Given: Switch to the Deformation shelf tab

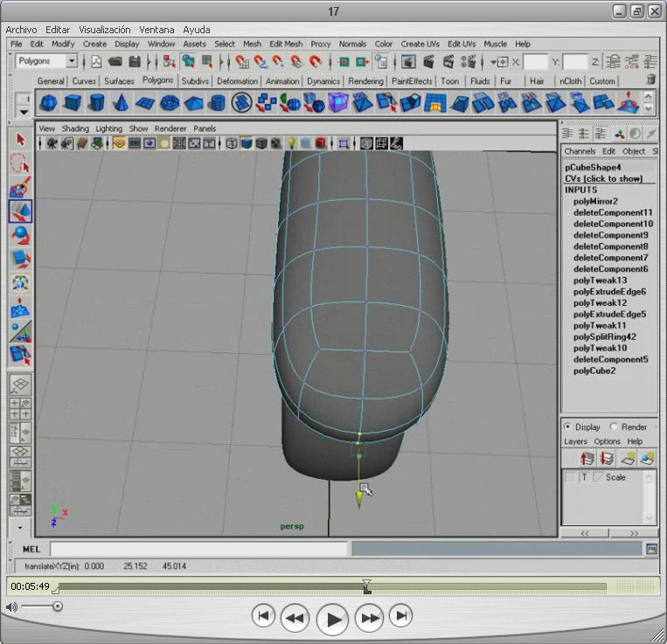Looking at the screenshot, I should click(x=238, y=80).
